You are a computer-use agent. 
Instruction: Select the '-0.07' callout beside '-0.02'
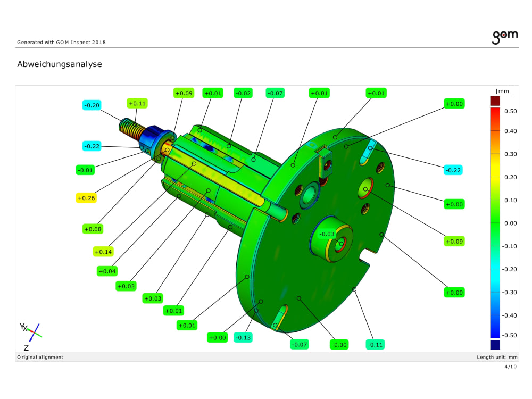[275, 93]
